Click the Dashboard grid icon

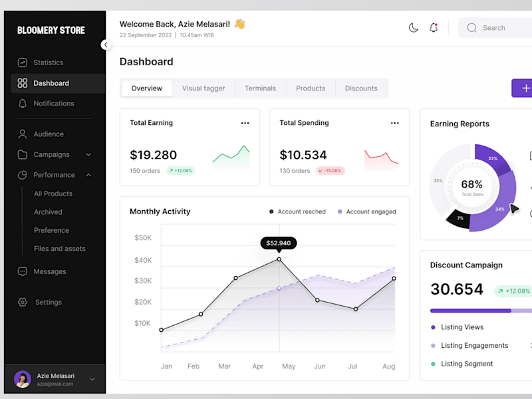(x=23, y=83)
